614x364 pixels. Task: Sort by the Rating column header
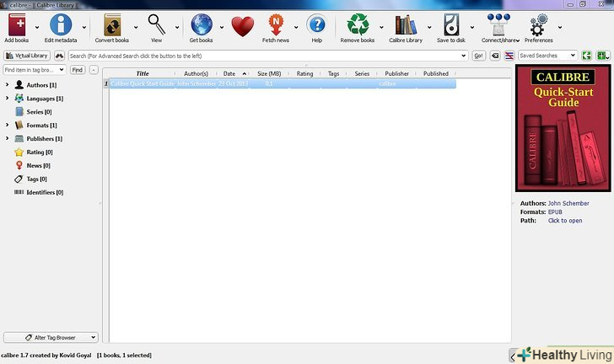point(304,73)
